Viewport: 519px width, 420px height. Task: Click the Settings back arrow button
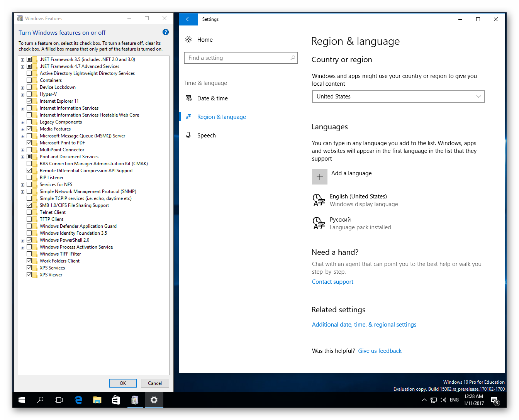(x=188, y=19)
